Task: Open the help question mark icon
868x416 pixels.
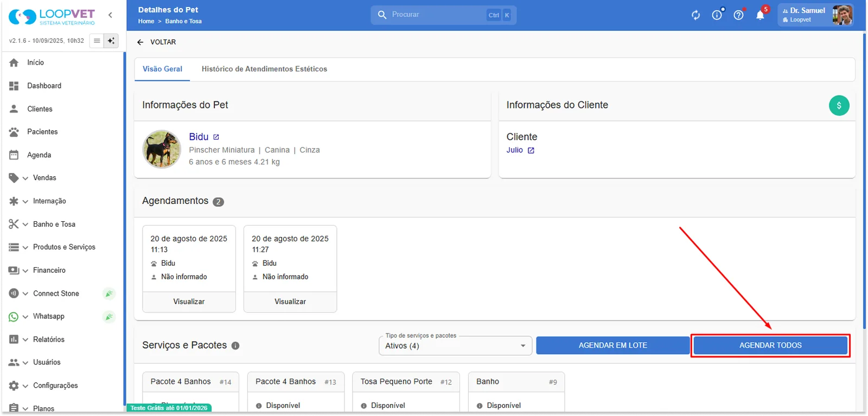Action: tap(738, 15)
